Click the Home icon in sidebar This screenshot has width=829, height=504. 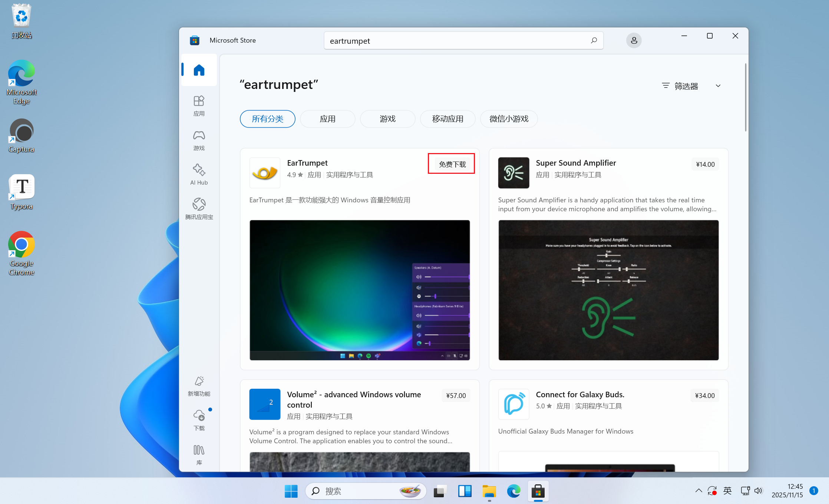199,70
